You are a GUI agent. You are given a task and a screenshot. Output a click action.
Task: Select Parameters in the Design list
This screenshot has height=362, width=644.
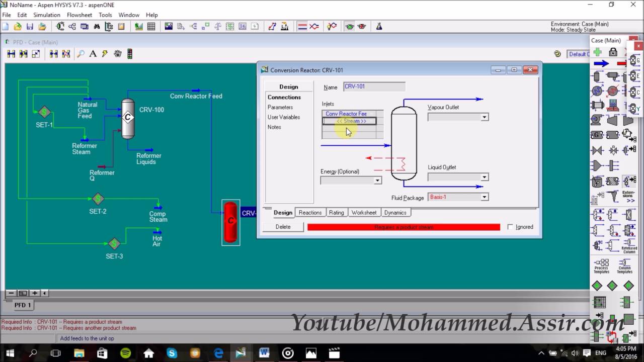pyautogui.click(x=280, y=107)
